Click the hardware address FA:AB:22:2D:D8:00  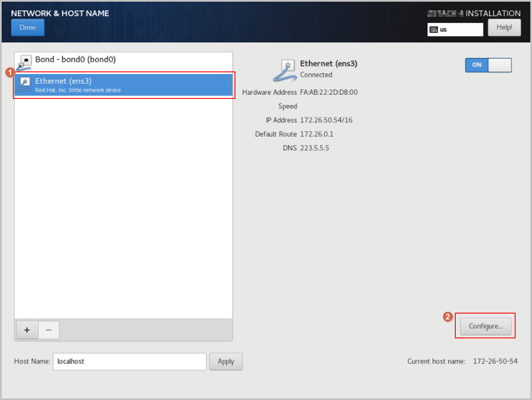click(x=329, y=92)
